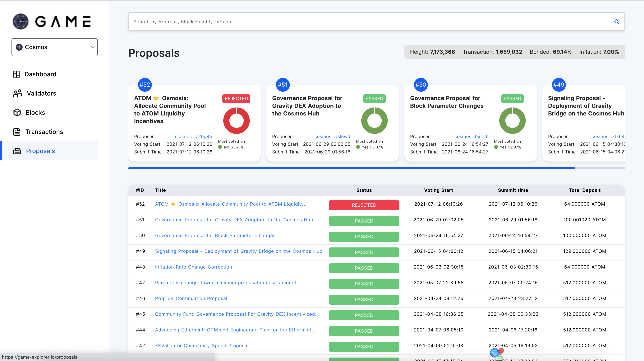
Task: Click the blue horizontal cards scrollbar
Action: (x=351, y=168)
